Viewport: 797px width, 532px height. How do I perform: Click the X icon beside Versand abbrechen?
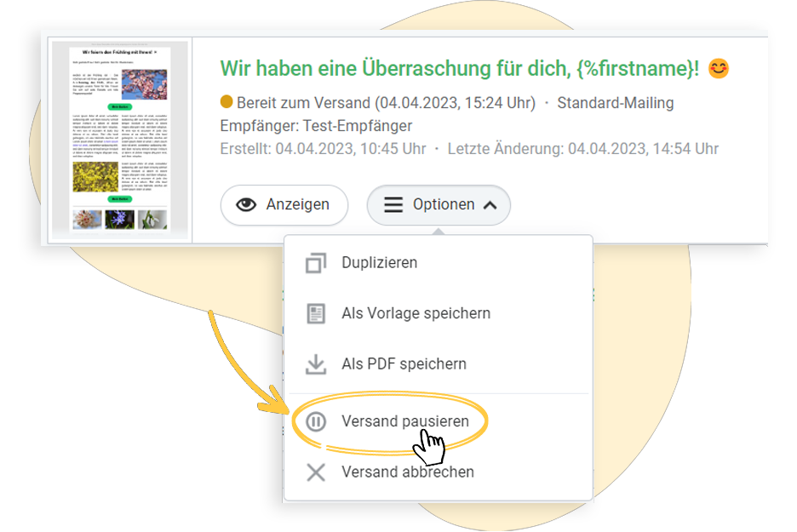pos(316,472)
